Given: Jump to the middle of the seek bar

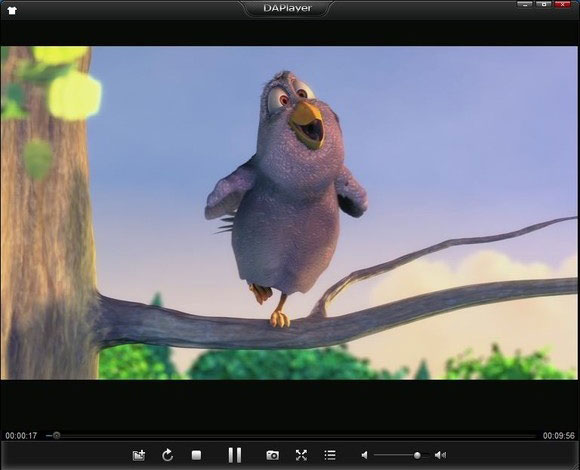Looking at the screenshot, I should coord(291,436).
